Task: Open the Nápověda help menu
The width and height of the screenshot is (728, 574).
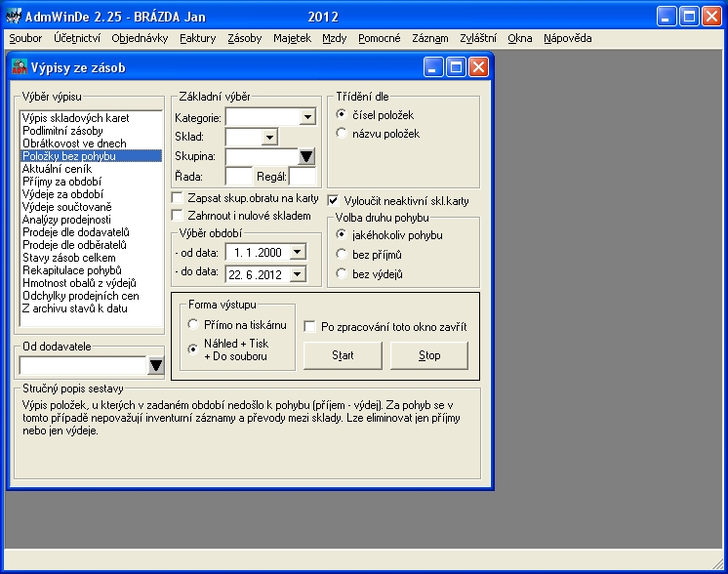Action: [x=568, y=38]
